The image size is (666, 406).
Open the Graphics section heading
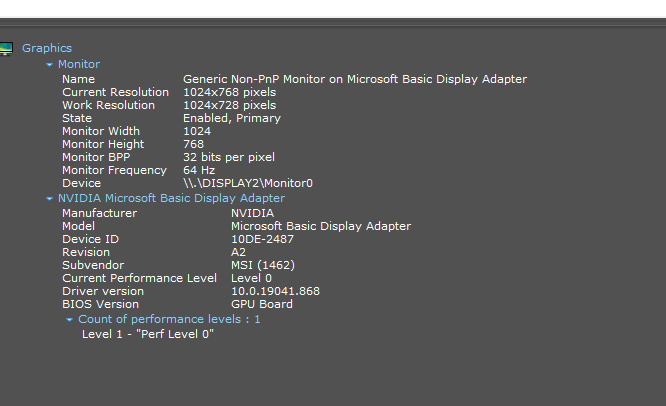47,48
